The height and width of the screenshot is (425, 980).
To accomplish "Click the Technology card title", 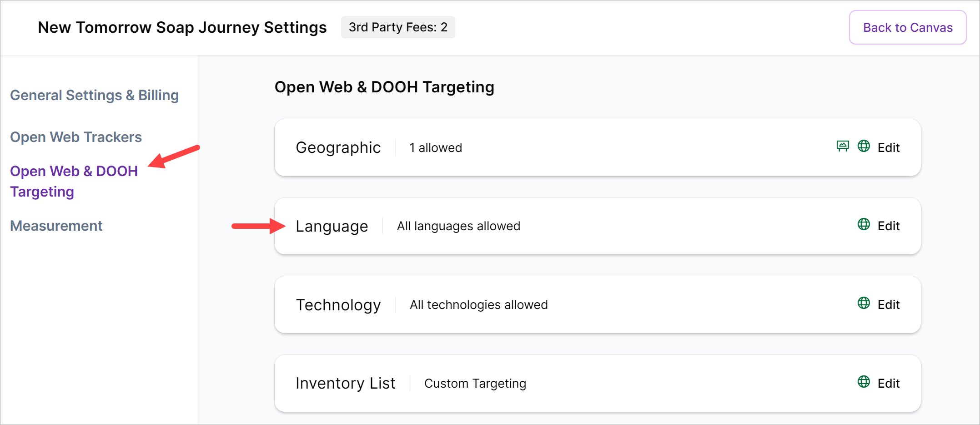I will pyautogui.click(x=338, y=305).
